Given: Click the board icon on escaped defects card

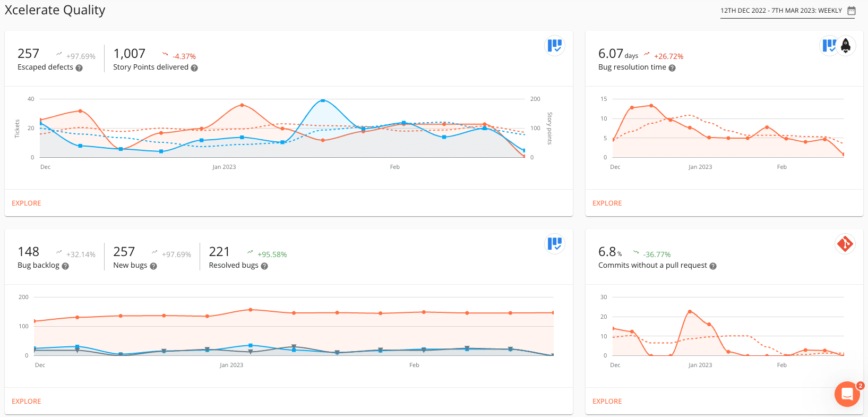Looking at the screenshot, I should [554, 46].
